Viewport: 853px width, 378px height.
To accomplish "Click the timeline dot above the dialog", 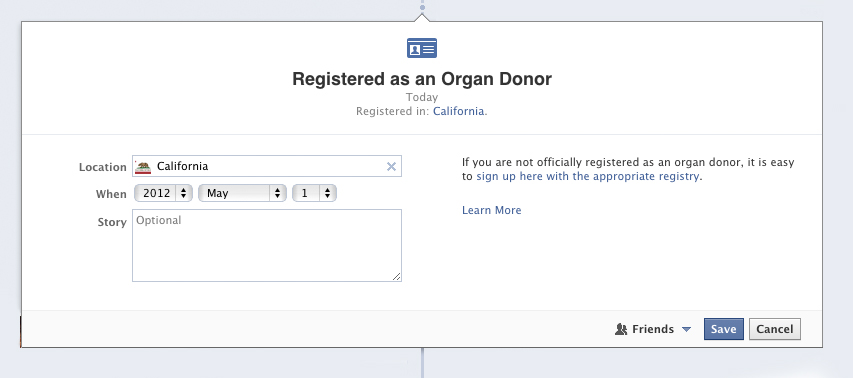I will pyautogui.click(x=422, y=7).
